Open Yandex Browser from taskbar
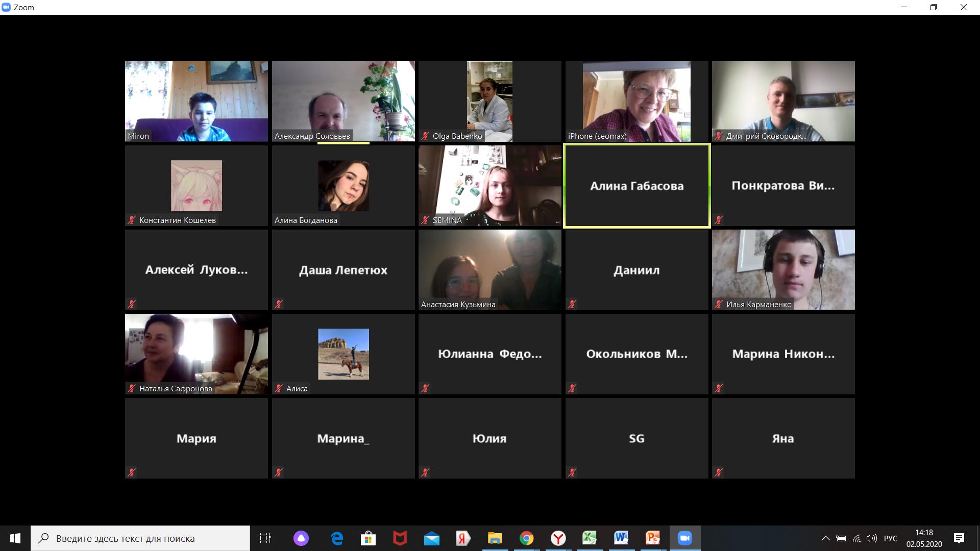The height and width of the screenshot is (551, 980). click(558, 538)
